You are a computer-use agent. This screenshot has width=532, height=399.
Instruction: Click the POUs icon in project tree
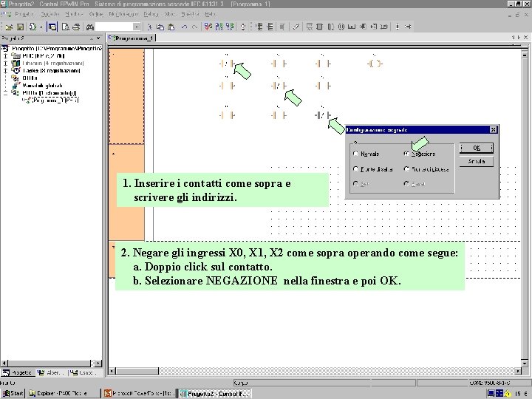click(x=16, y=92)
